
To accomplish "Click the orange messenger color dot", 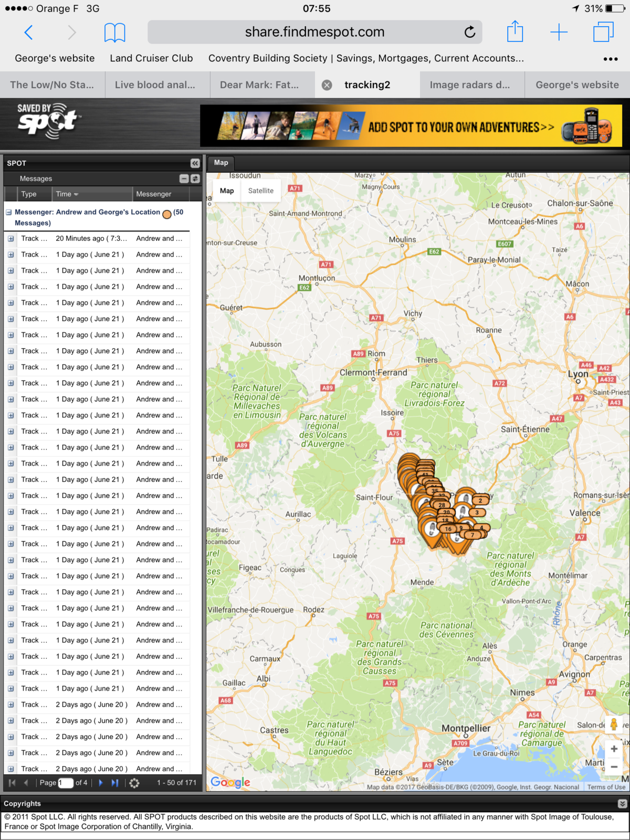I will pyautogui.click(x=167, y=214).
